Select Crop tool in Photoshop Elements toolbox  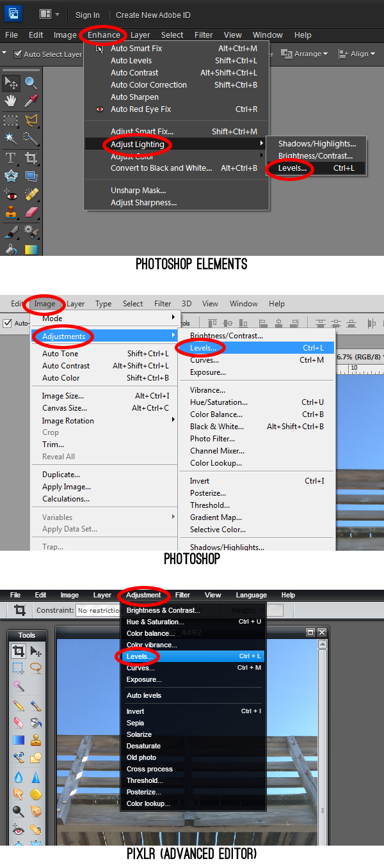point(30,157)
